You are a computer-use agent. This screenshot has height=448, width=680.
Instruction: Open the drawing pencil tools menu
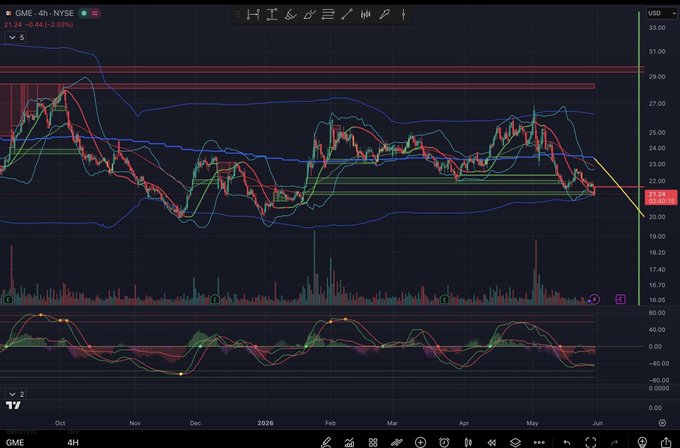tap(326, 442)
